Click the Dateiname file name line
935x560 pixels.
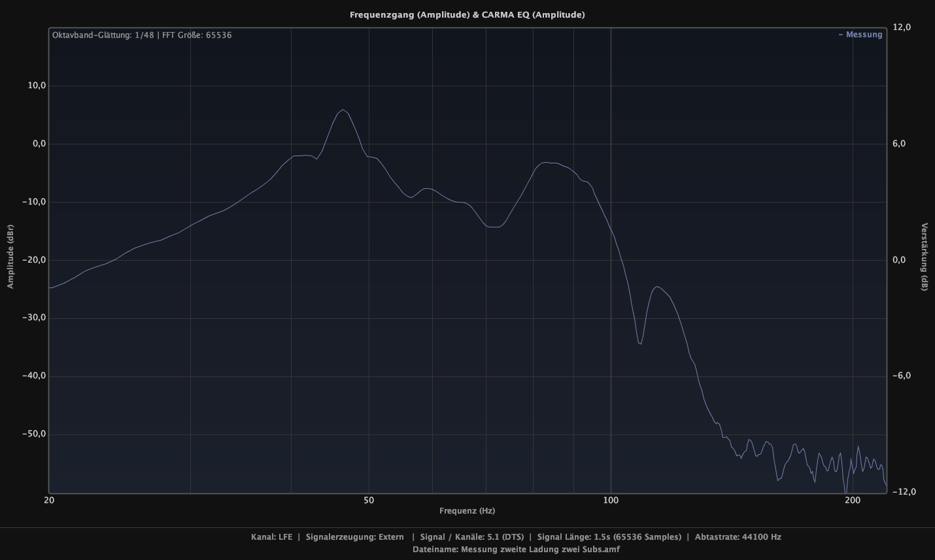516,550
